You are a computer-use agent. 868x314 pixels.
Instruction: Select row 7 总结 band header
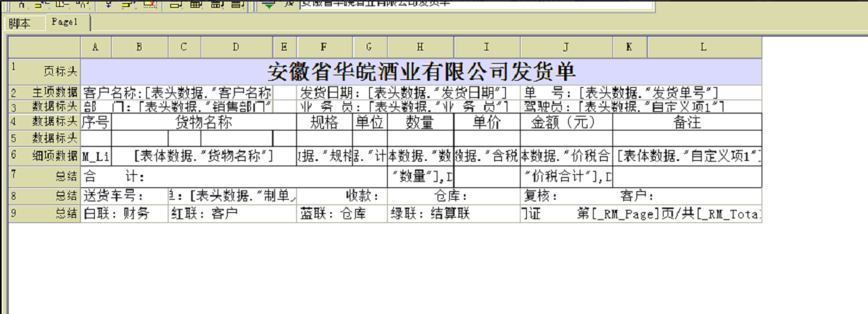[x=44, y=176]
